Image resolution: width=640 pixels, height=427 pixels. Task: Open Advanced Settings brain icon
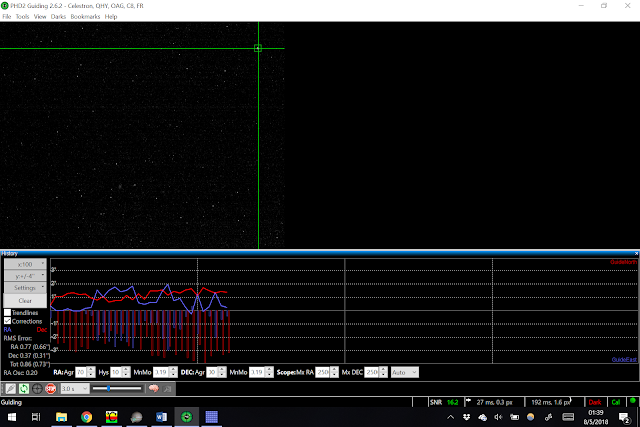click(154, 389)
